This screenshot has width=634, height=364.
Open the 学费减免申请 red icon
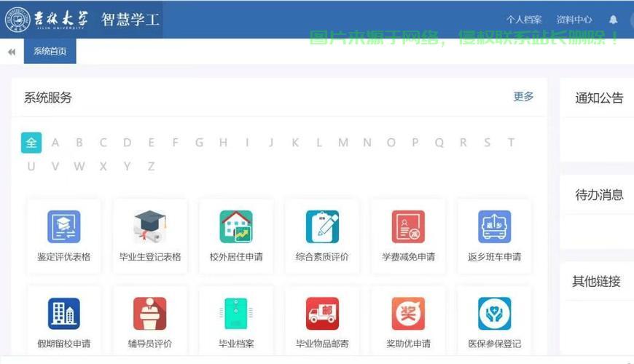(x=408, y=226)
